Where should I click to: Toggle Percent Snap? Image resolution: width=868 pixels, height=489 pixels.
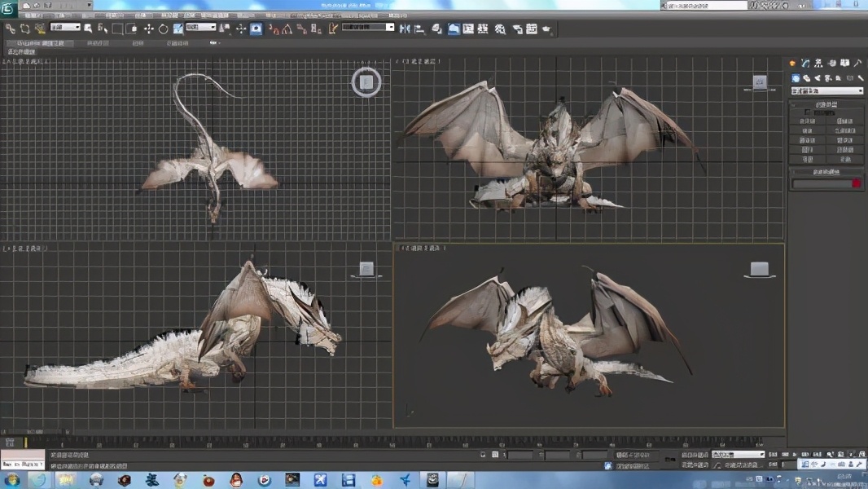(302, 29)
